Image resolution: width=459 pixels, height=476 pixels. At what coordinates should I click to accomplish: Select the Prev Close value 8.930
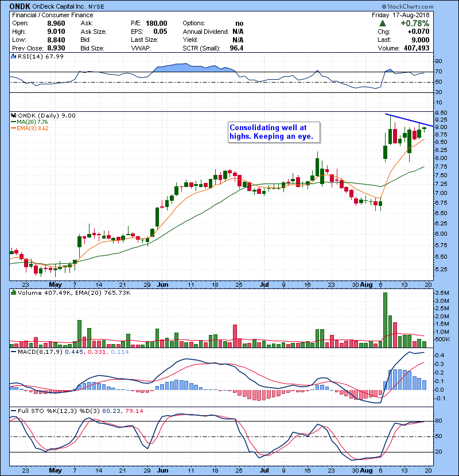pyautogui.click(x=56, y=48)
